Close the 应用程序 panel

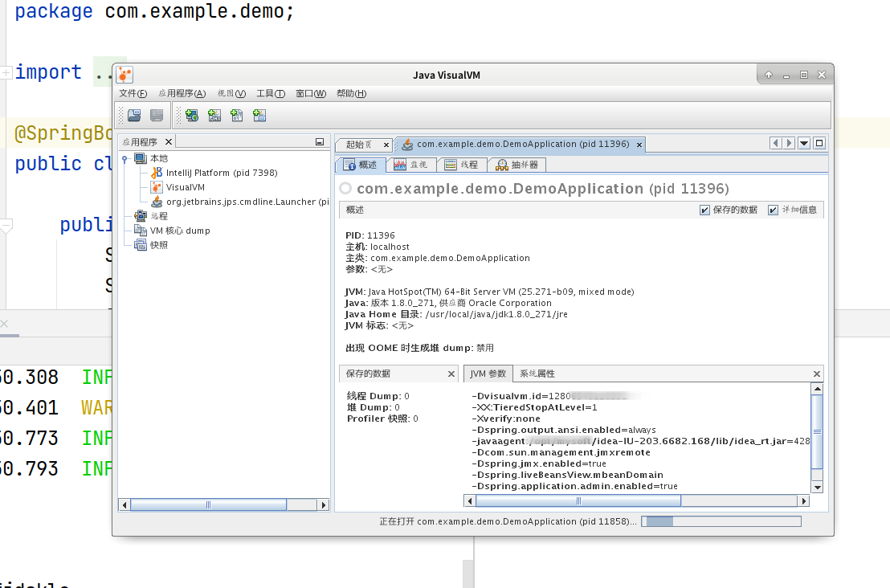169,141
